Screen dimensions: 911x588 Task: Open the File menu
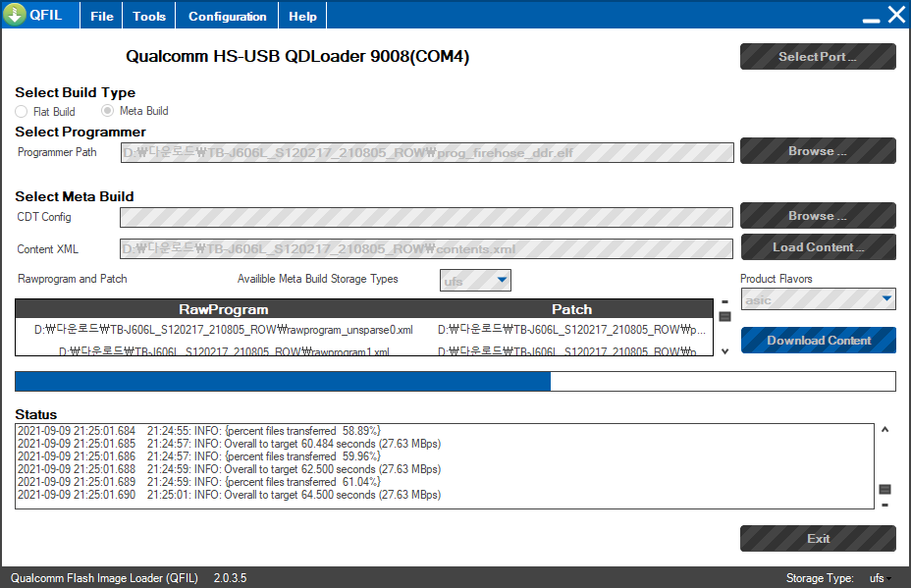point(102,17)
